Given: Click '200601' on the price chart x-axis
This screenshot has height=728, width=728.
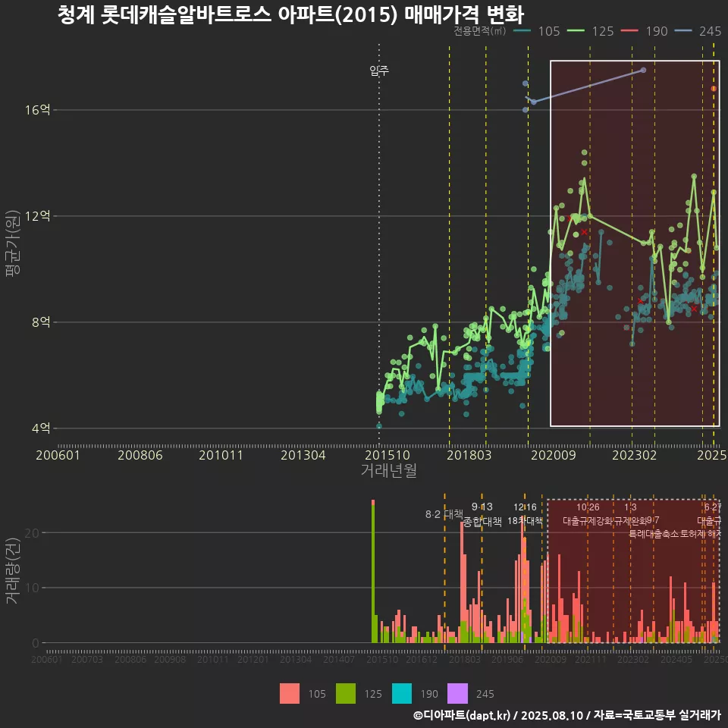Looking at the screenshot, I should [58, 455].
